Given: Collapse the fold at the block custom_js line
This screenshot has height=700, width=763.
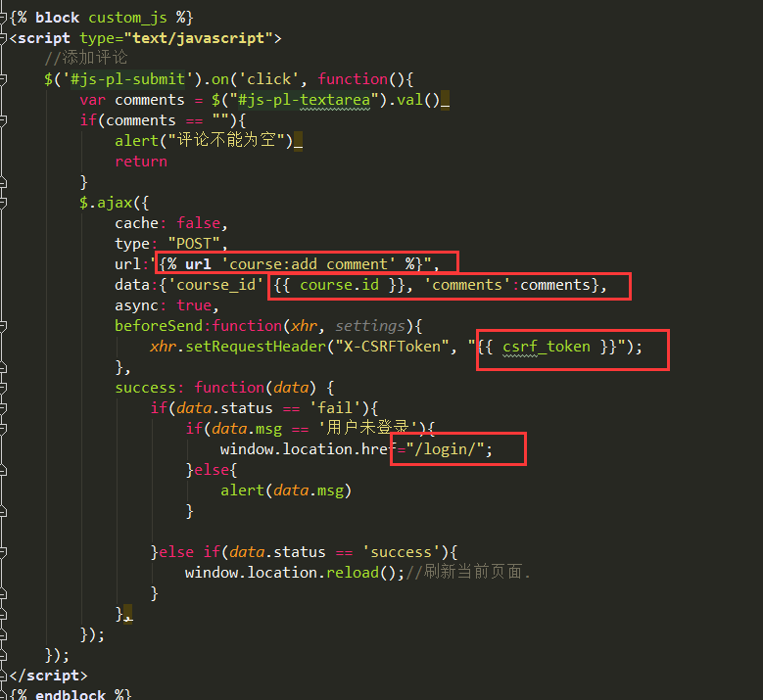Looking at the screenshot, I should 2,18.
